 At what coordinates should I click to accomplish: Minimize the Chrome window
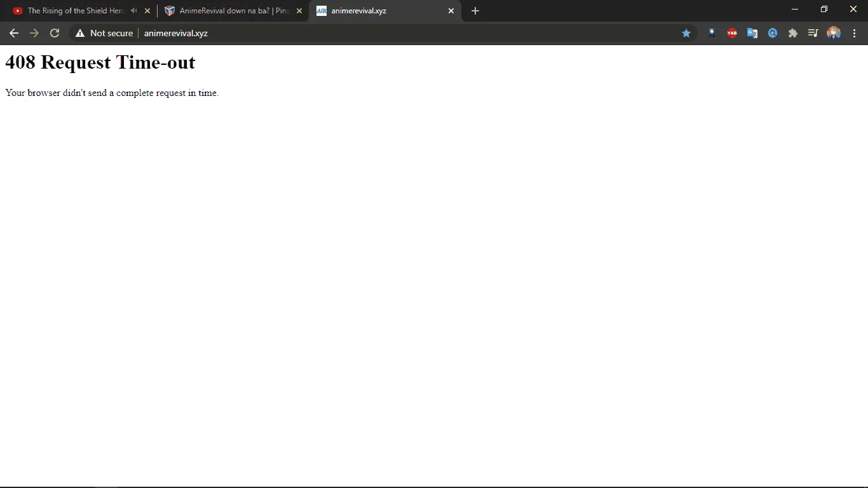pos(794,10)
